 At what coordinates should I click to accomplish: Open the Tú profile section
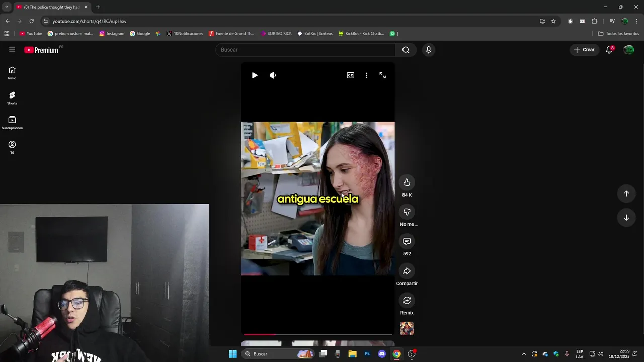click(12, 147)
